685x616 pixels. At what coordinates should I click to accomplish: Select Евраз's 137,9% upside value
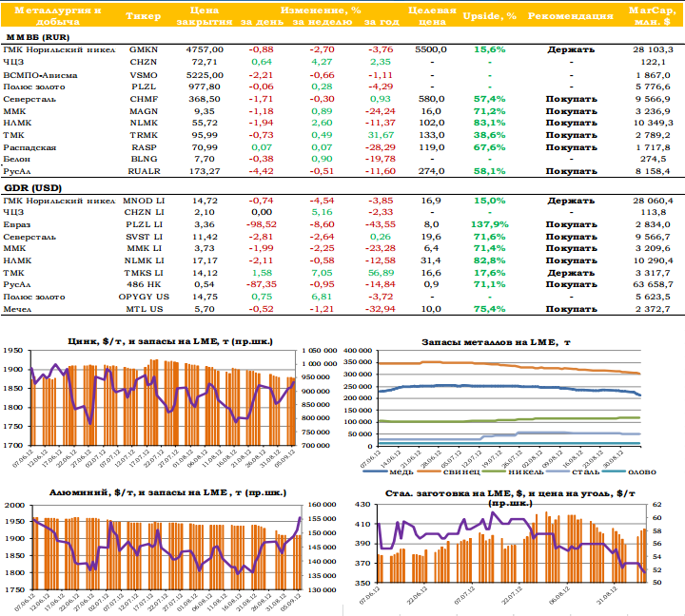point(489,224)
